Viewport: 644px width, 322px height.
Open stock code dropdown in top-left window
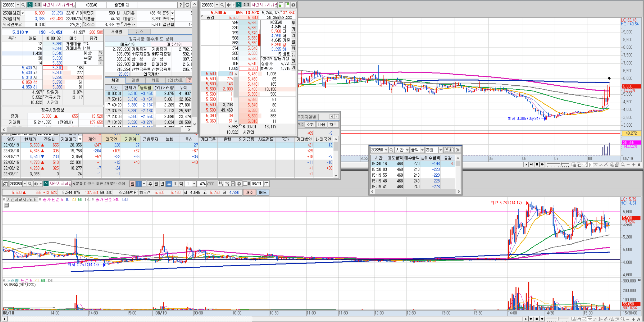(x=18, y=5)
